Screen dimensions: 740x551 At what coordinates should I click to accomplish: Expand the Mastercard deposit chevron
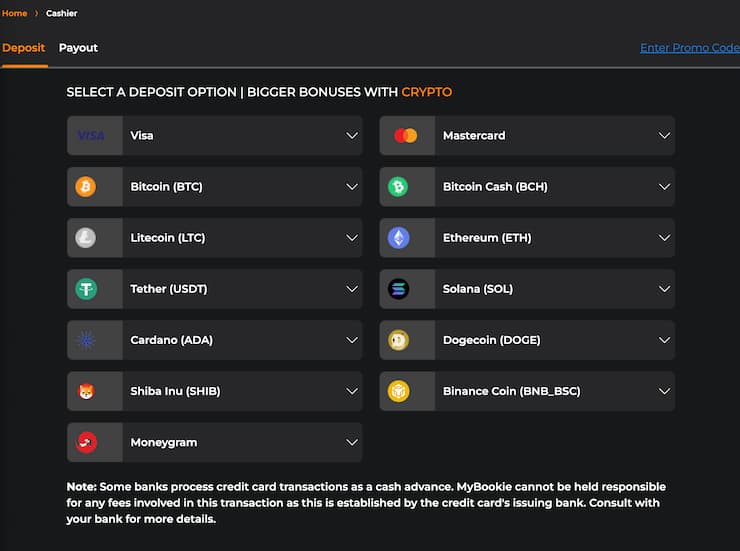point(664,136)
